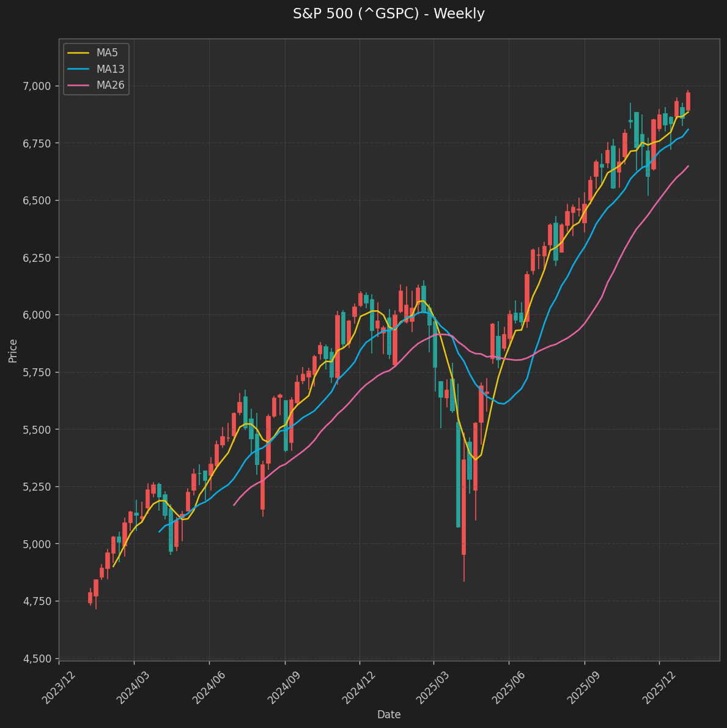Click the MA5 legend label
This screenshot has height=728, width=727.
point(107,53)
